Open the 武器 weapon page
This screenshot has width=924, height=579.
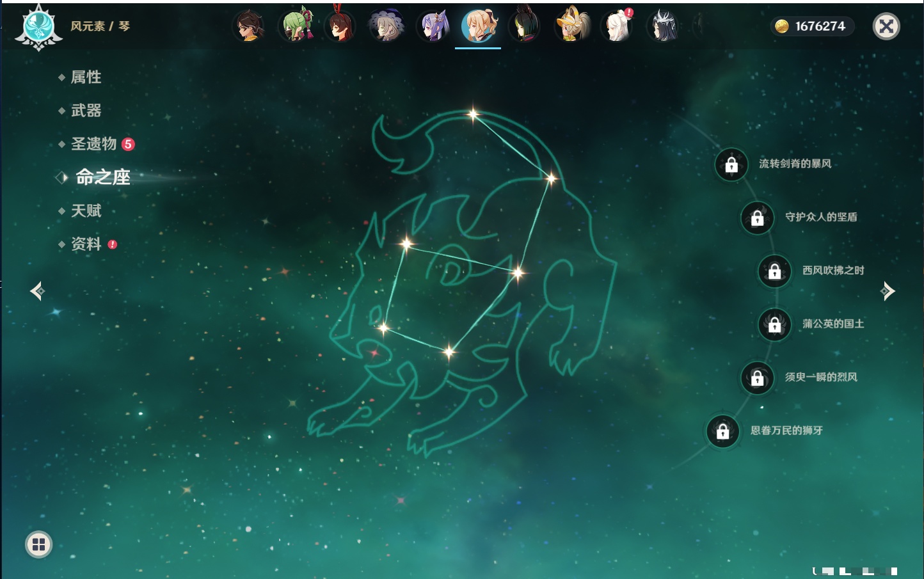tap(86, 111)
